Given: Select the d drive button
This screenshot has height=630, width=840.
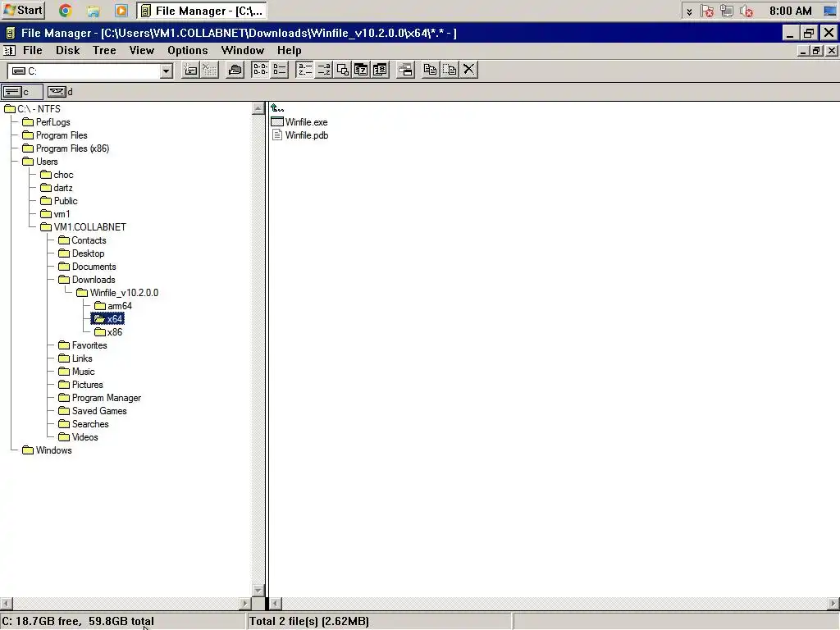Looking at the screenshot, I should click(x=60, y=92).
